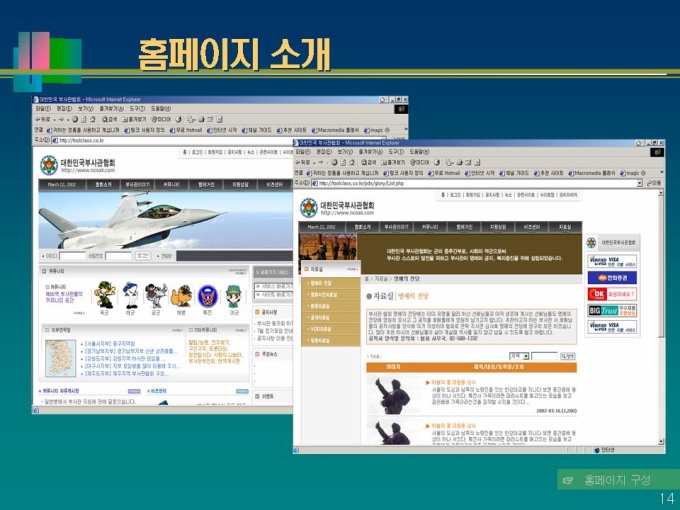Click 서울시지부 notice in 지부연락망 list
Screen dimensions: 680x510
click(109, 343)
